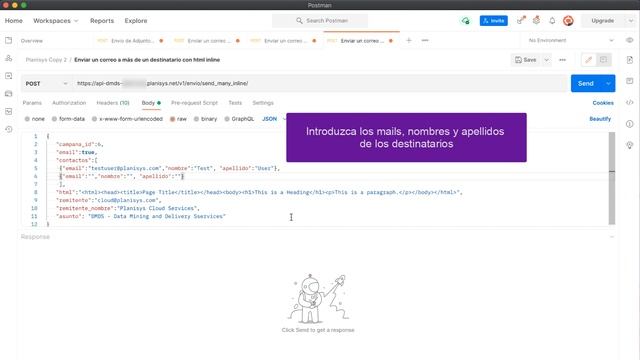
Task: Open the Save options arrow
Action: coord(546,60)
